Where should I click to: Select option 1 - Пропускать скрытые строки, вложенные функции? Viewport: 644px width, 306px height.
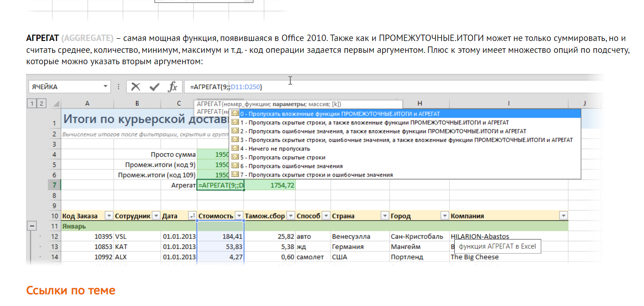pyautogui.click(x=405, y=122)
